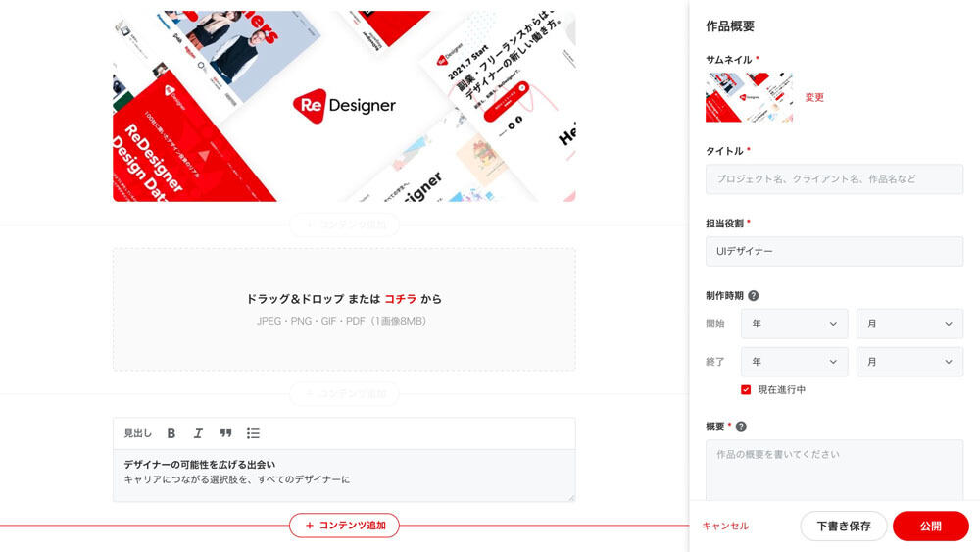Insert blockquote in text editor
Screen dimensions: 980x552
pyautogui.click(x=225, y=433)
